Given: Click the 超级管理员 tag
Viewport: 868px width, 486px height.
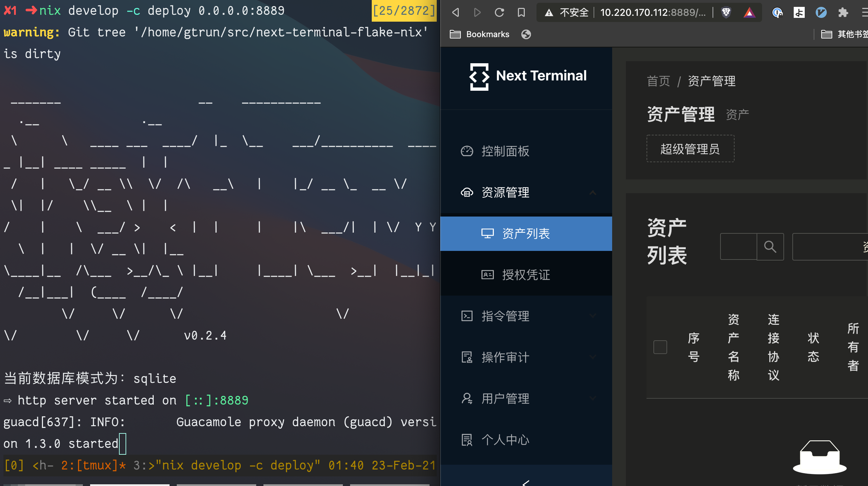Looking at the screenshot, I should click(690, 149).
